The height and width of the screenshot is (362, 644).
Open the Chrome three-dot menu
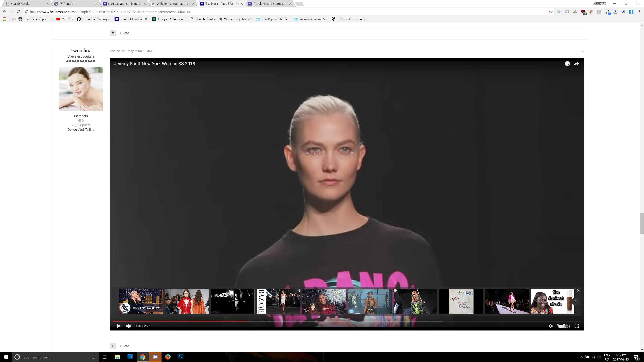tap(639, 12)
